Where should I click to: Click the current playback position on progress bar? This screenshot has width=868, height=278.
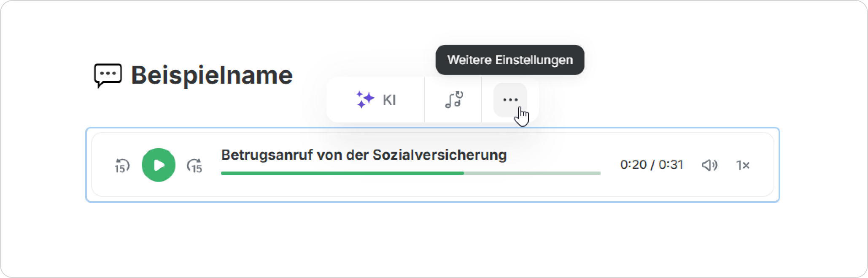pos(464,173)
